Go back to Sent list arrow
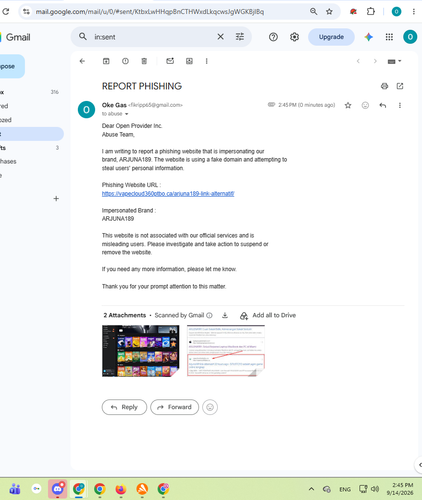This screenshot has height=500, width=422. coord(82,61)
